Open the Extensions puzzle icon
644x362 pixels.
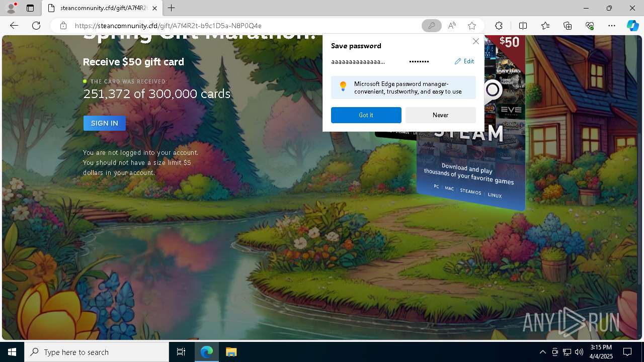(x=499, y=26)
